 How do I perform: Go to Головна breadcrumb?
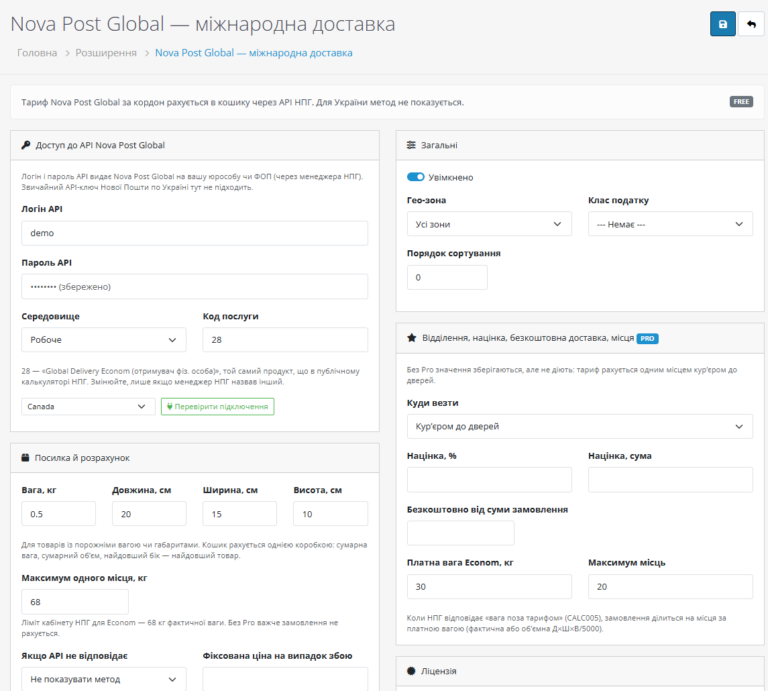(37, 53)
